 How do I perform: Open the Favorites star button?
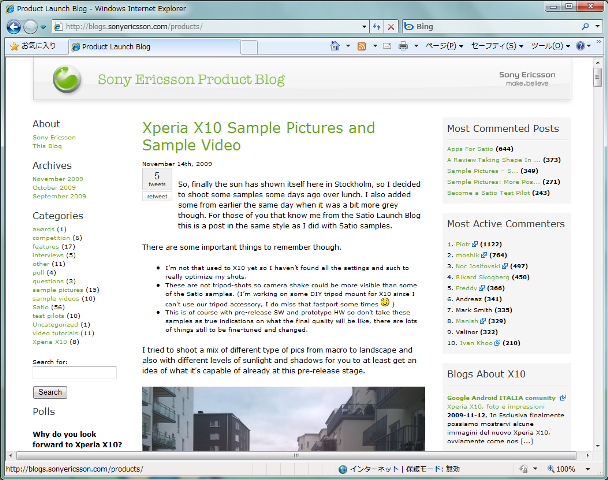click(33, 46)
